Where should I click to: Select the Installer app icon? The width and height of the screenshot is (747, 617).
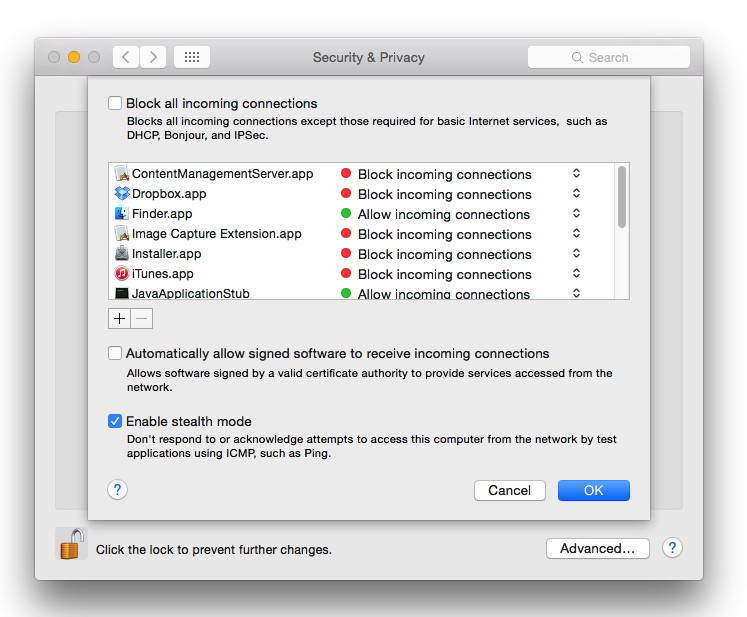tap(122, 254)
